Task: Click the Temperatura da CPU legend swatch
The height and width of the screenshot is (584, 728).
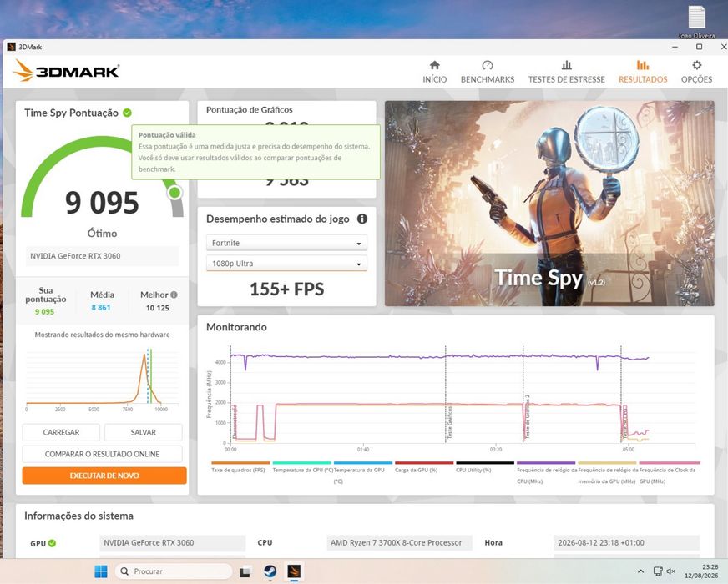Action: 301,463
